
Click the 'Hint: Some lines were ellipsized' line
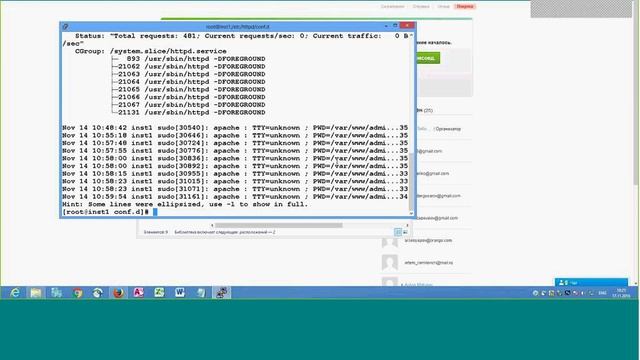[x=185, y=204]
